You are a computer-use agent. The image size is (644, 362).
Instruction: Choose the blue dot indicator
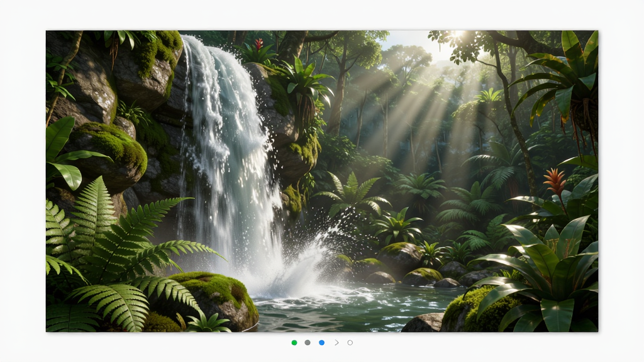[321, 343]
